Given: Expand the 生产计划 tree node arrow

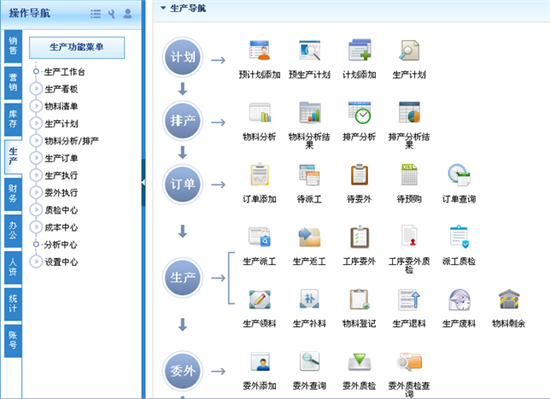Looking at the screenshot, I should coord(36,123).
